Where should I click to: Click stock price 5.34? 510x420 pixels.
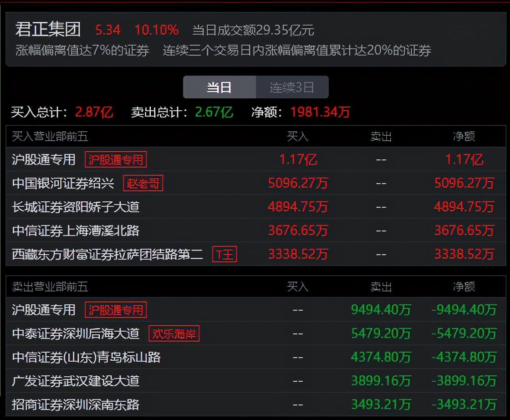(107, 30)
